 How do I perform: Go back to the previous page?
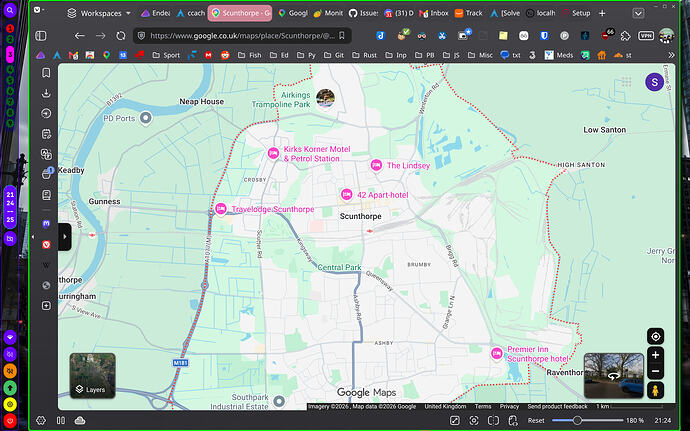[80, 36]
